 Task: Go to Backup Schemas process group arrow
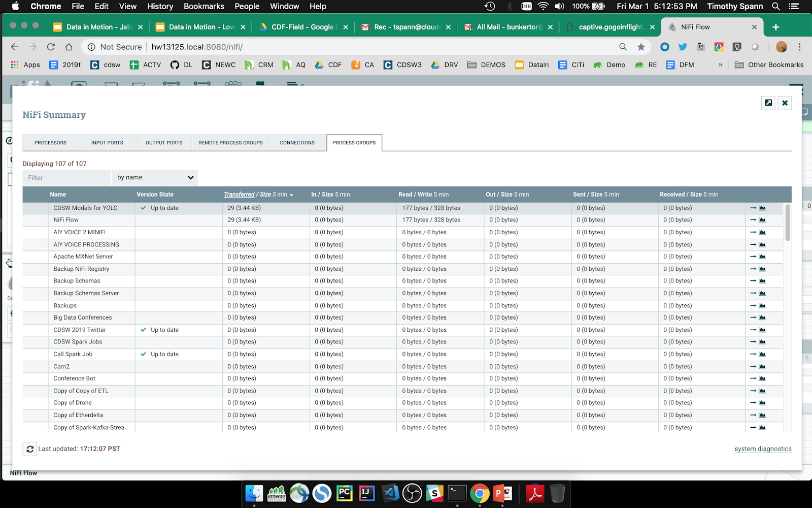(753, 281)
